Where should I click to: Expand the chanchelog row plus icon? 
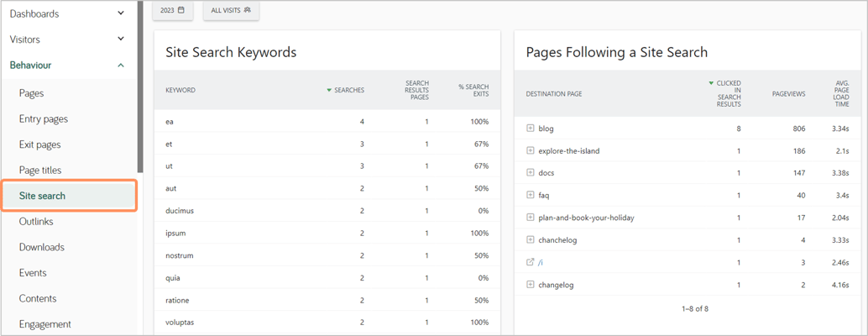[x=530, y=240]
